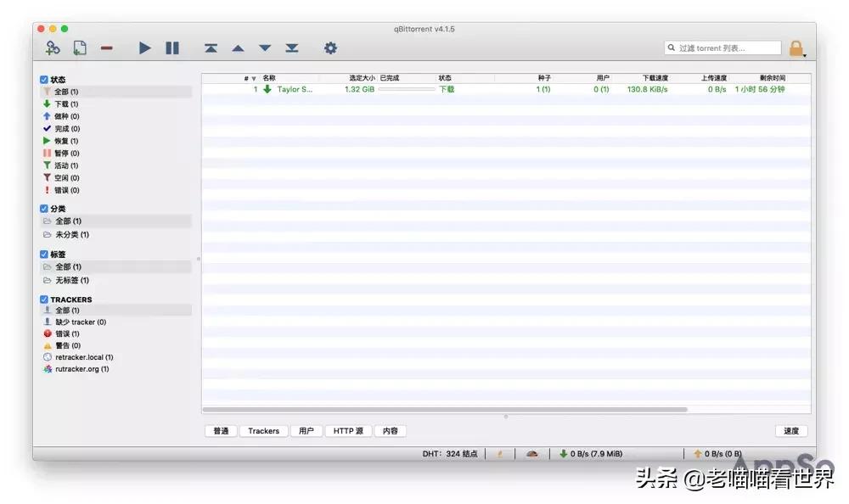The image size is (849, 504).
Task: Open the 速度 tab button
Action: pyautogui.click(x=791, y=431)
